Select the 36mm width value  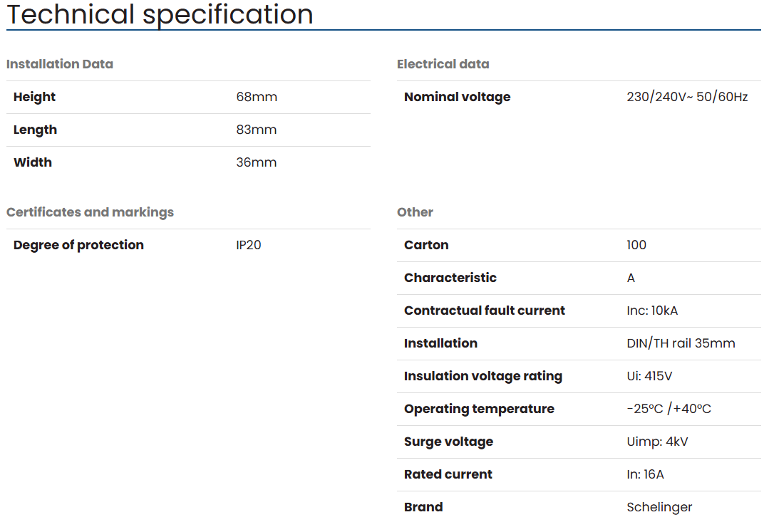click(x=257, y=162)
